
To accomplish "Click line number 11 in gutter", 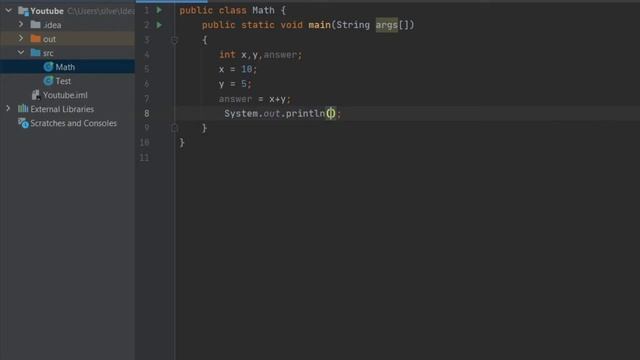I will click(x=144, y=158).
